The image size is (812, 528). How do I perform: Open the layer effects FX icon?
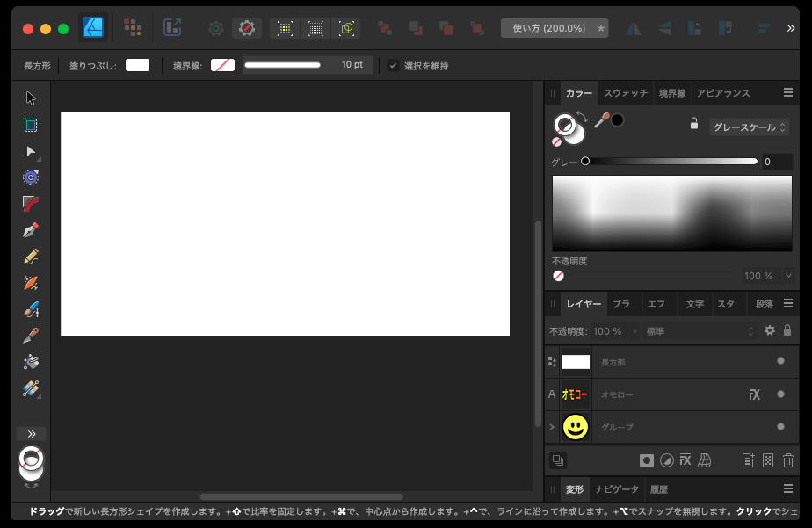pyautogui.click(x=685, y=460)
